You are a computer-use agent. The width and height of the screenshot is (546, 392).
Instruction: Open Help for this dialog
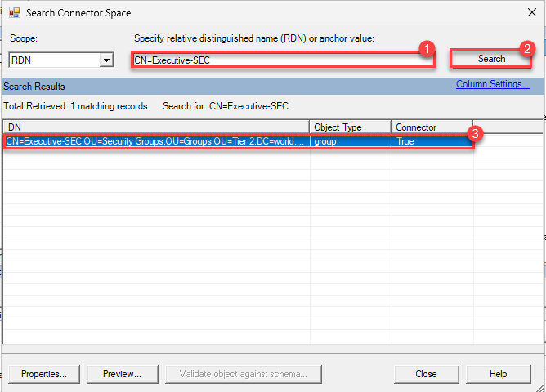pyautogui.click(x=498, y=373)
